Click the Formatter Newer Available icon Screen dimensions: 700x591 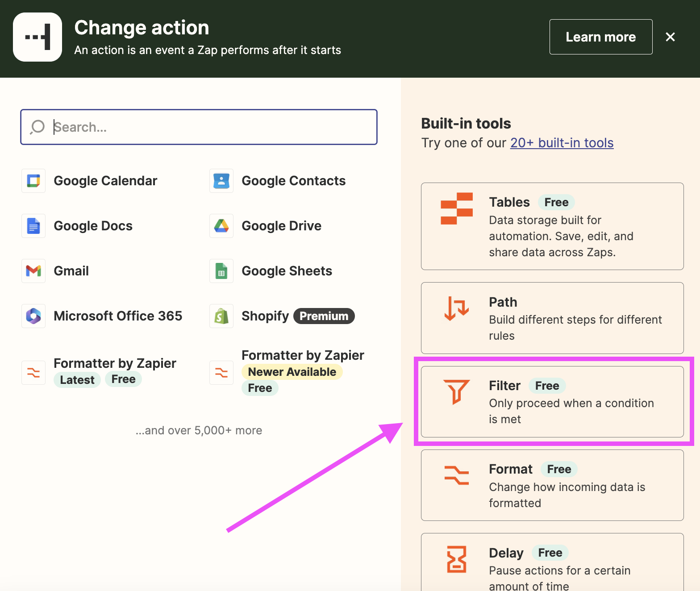pyautogui.click(x=221, y=372)
